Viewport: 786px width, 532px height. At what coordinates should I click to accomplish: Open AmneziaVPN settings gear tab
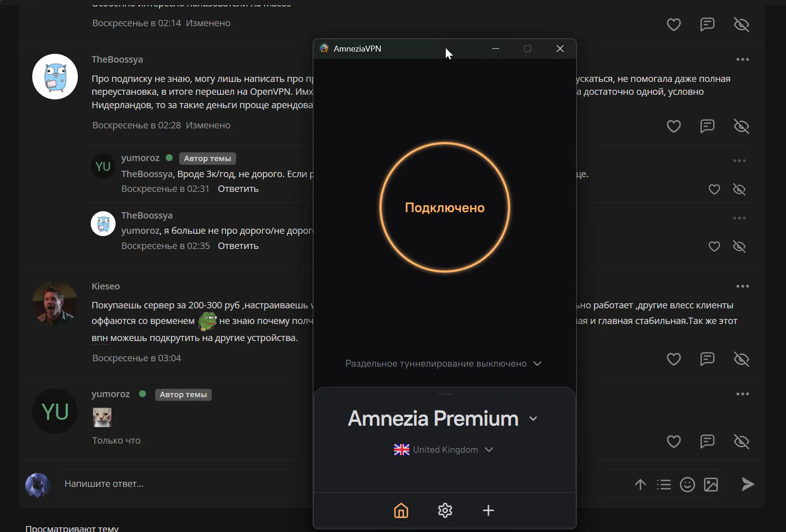point(445,510)
